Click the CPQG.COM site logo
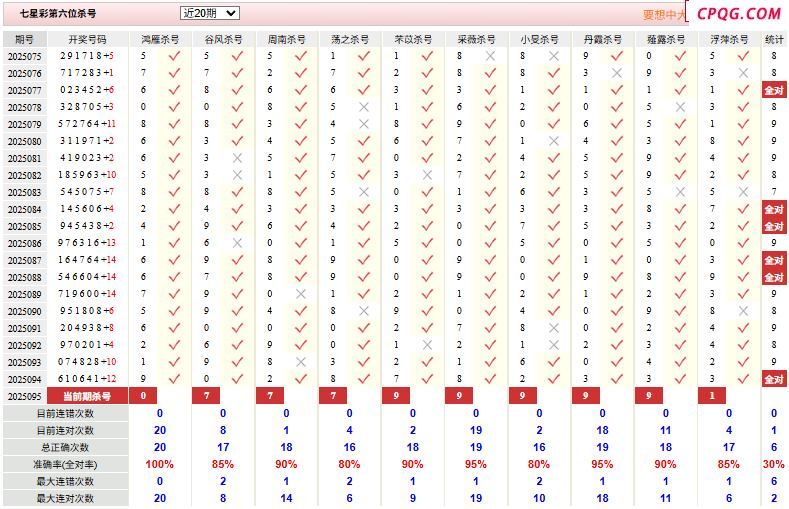Screen dimensions: 789x509 tap(738, 14)
